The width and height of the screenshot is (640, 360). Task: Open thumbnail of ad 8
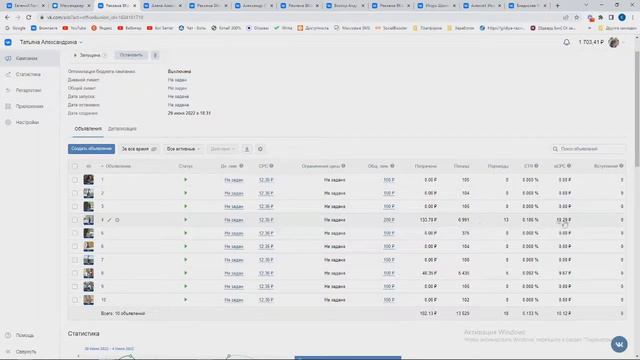coord(89,273)
